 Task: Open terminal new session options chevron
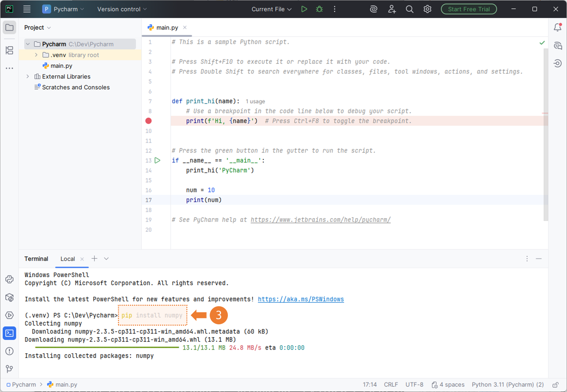106,259
